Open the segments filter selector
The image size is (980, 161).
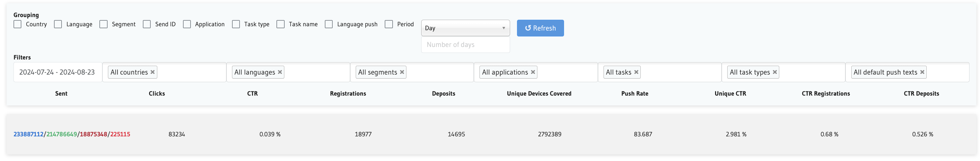pyautogui.click(x=412, y=72)
